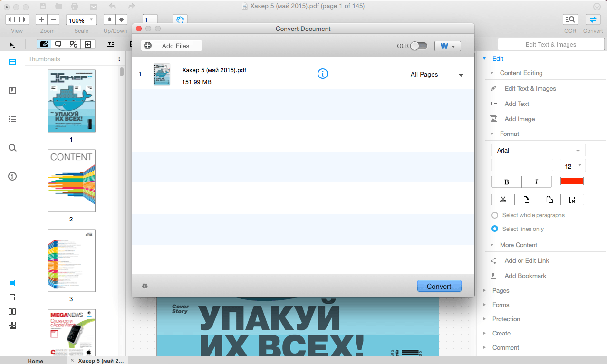Toggle Bold formatting
This screenshot has width=607, height=364.
click(x=507, y=182)
